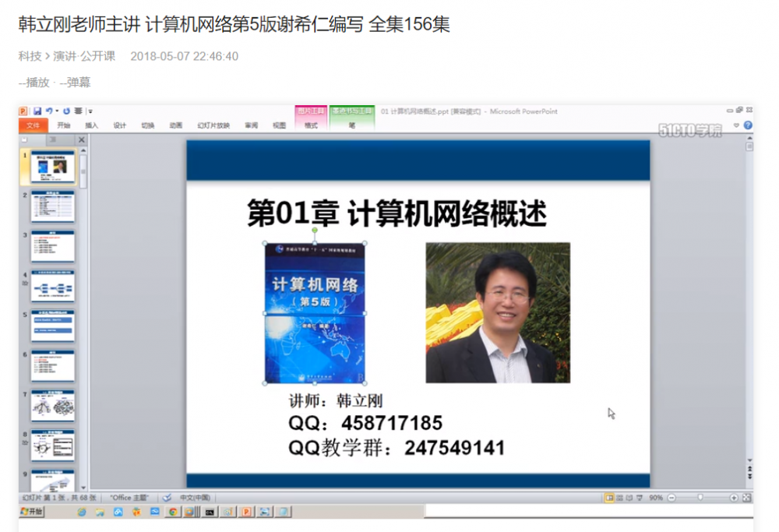779x532 pixels.
Task: Save the presentation using the Quick Access Save icon
Action: pyautogui.click(x=37, y=111)
